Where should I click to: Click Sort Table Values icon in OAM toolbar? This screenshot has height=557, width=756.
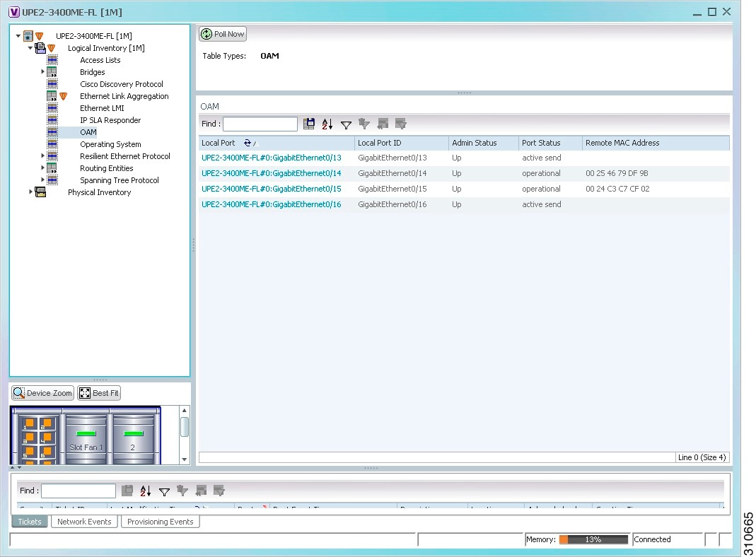[327, 124]
